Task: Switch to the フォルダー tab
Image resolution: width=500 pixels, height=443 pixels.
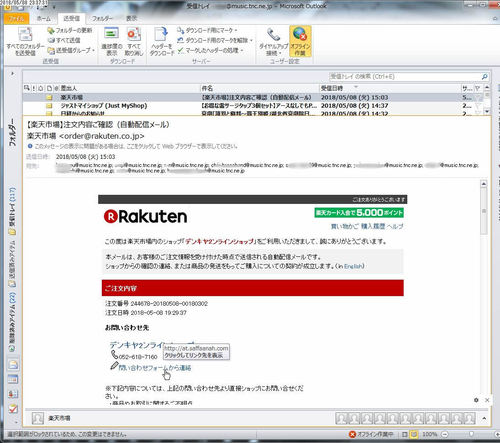Action: point(102,19)
